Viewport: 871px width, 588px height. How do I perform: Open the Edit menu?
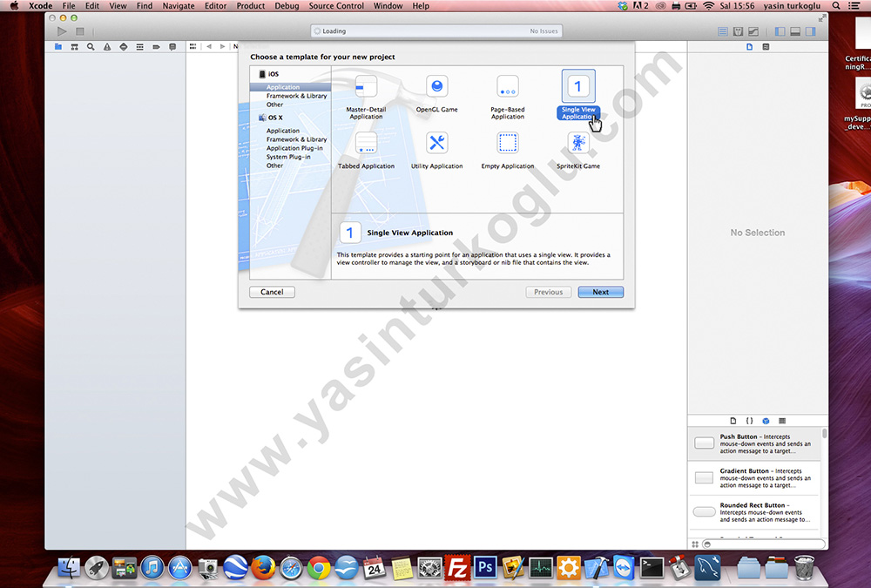[x=92, y=5]
